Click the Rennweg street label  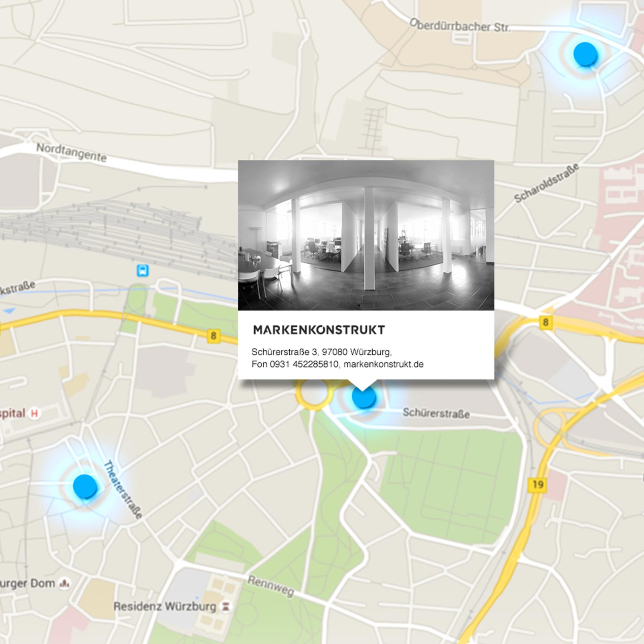(x=271, y=586)
